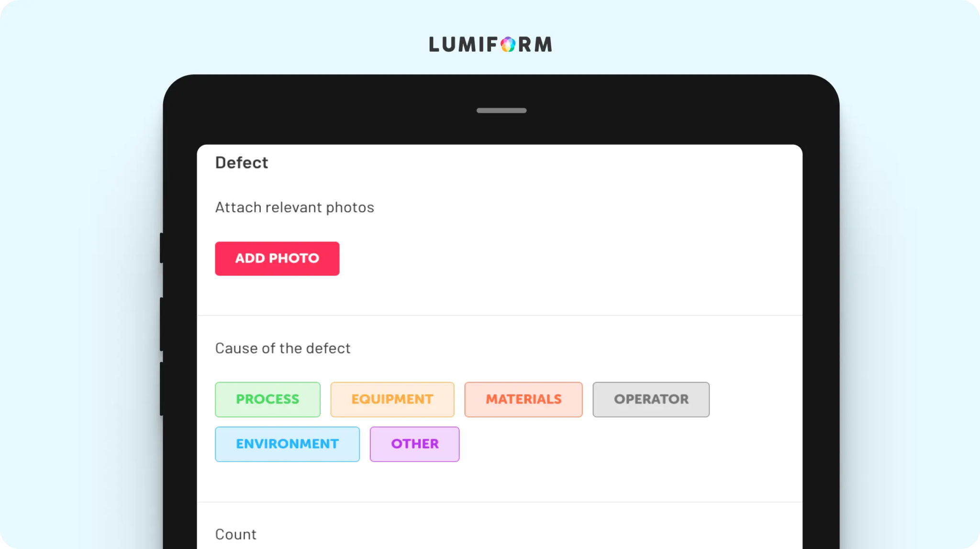
Task: Click the ADD PHOTO button
Action: pos(277,258)
